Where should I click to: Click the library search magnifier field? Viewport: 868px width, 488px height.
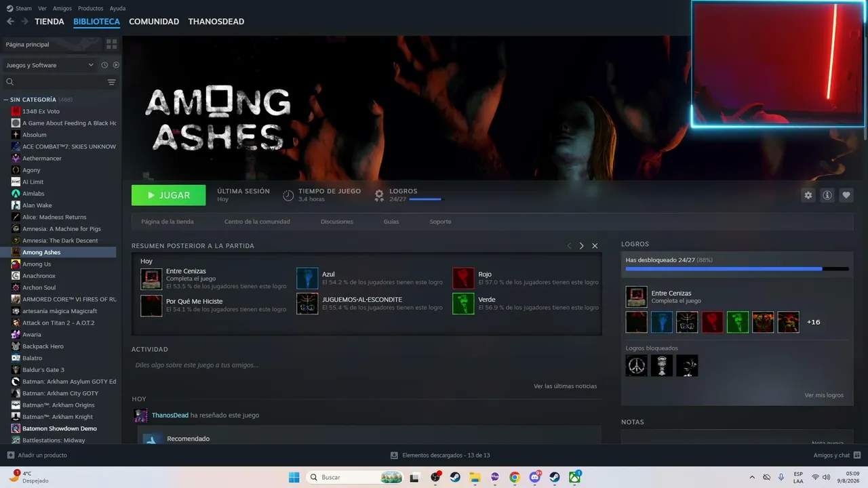(54, 82)
